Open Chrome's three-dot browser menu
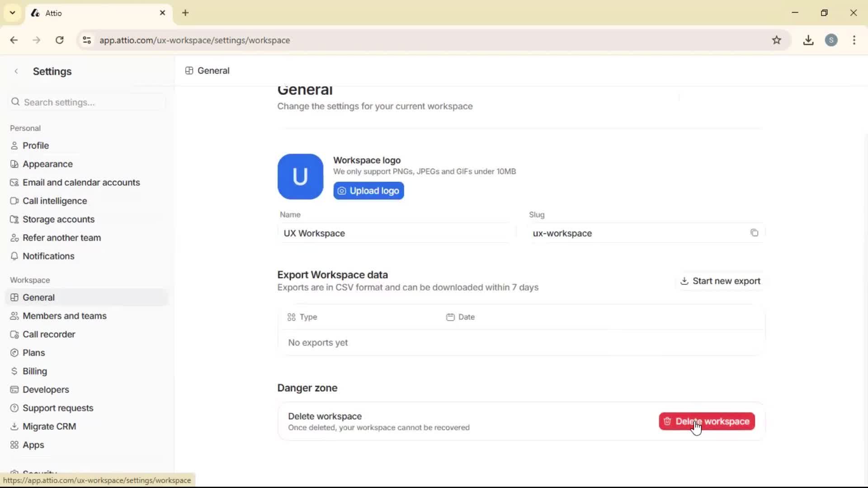This screenshot has width=868, height=488. tap(854, 40)
